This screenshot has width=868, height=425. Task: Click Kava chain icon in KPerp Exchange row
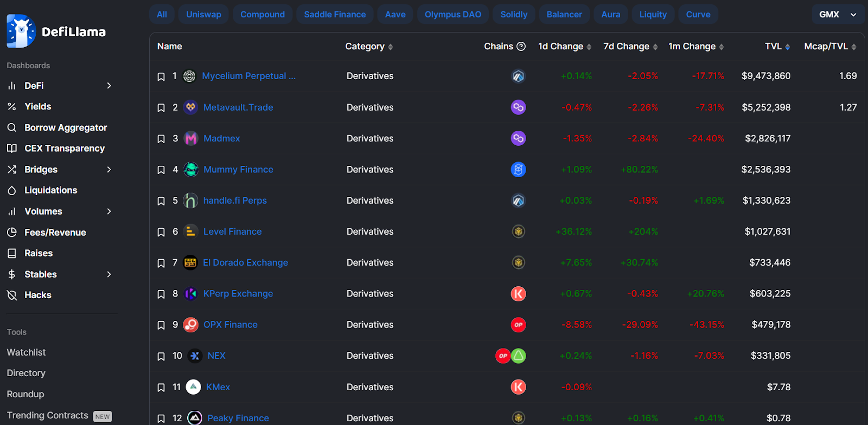click(x=519, y=294)
